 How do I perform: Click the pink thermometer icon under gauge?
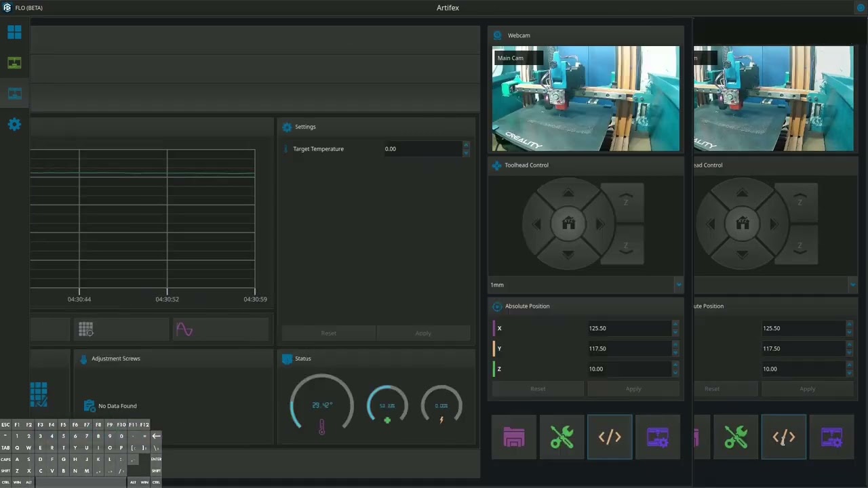[321, 427]
